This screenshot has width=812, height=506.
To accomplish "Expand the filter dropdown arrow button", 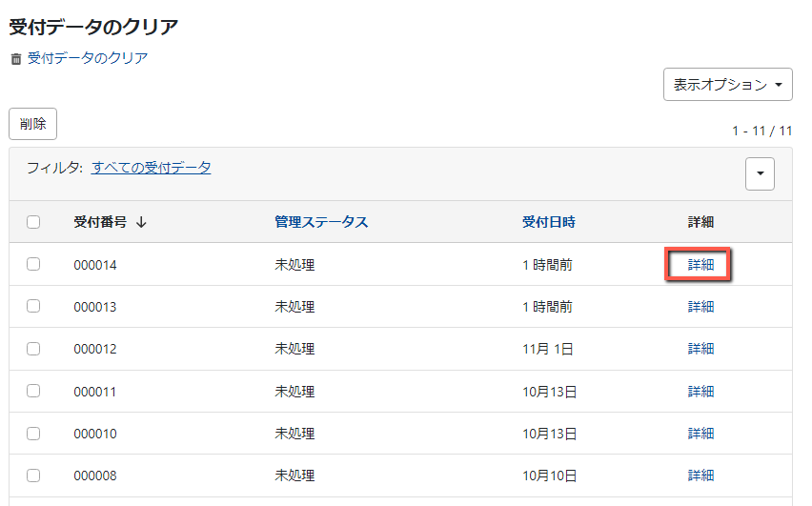I will [760, 173].
